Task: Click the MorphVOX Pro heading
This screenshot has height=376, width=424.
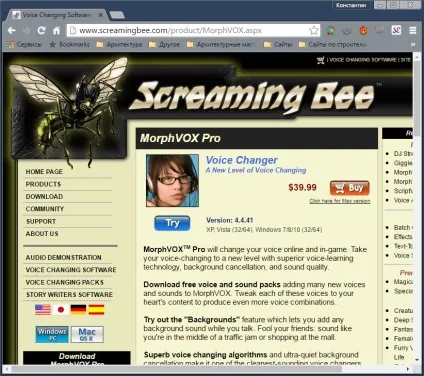Action: pyautogui.click(x=180, y=138)
